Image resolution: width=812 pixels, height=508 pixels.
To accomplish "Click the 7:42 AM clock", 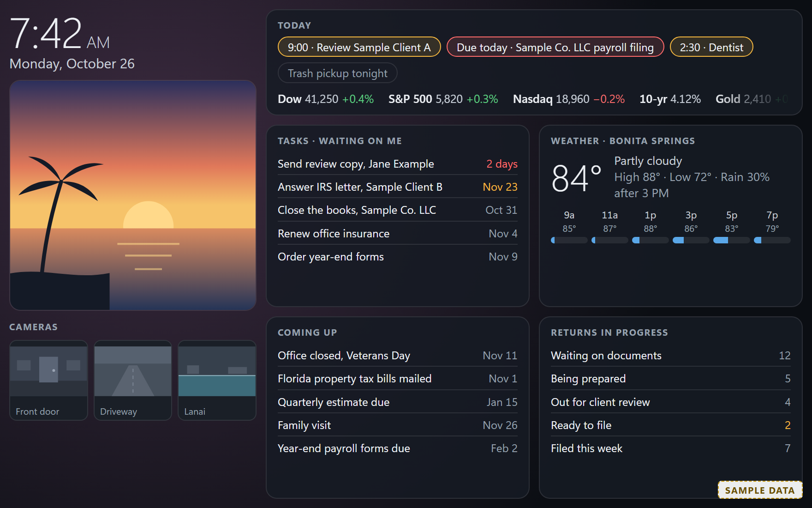I will (60, 33).
